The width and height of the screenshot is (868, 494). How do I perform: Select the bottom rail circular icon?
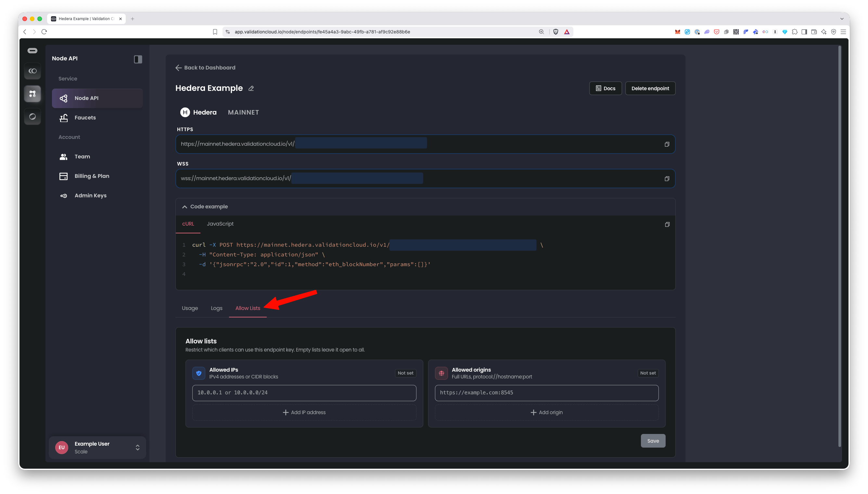(x=32, y=117)
